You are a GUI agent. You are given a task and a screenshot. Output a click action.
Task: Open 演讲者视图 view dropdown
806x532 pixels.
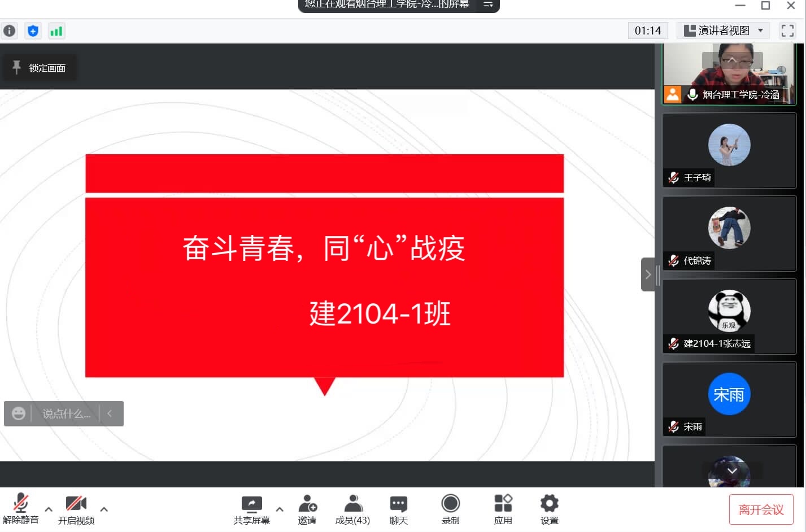[x=723, y=30]
